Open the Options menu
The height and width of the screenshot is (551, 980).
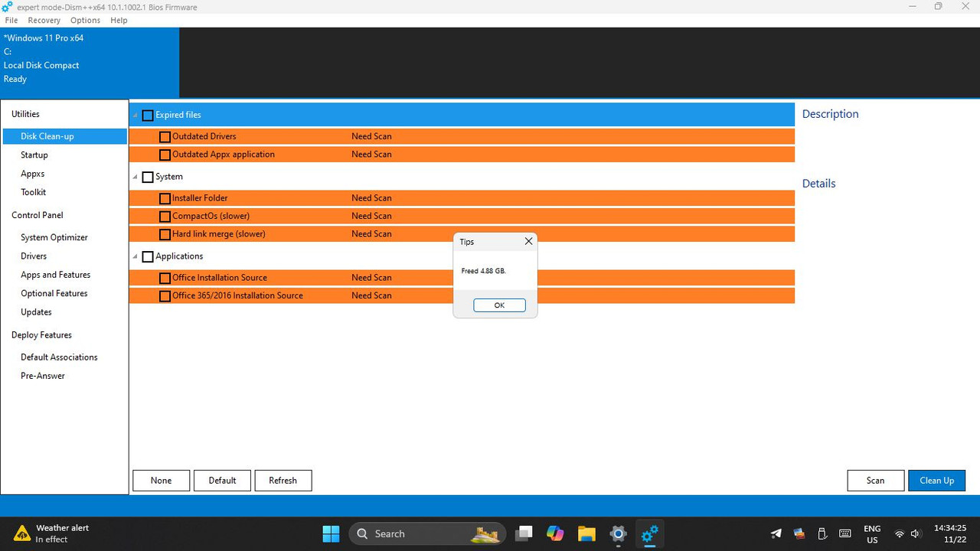[x=85, y=20]
